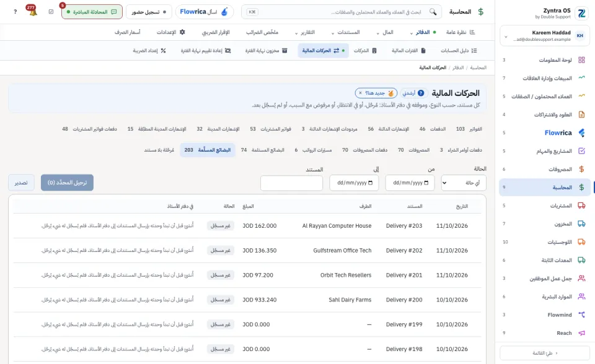Switch to الدفعات 46 tab
Viewport: 595px width, 364px height.
click(x=433, y=129)
